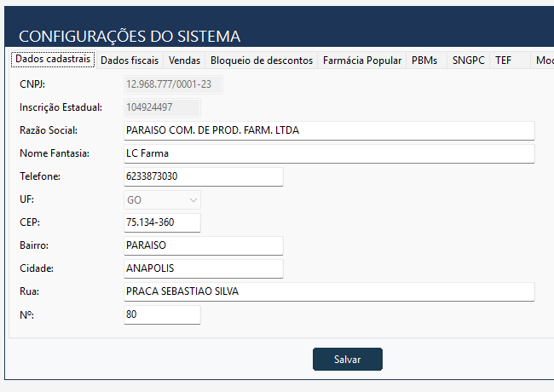Click the Cidade field showing ANAPOLIS
The width and height of the screenshot is (554, 392).
(x=204, y=268)
